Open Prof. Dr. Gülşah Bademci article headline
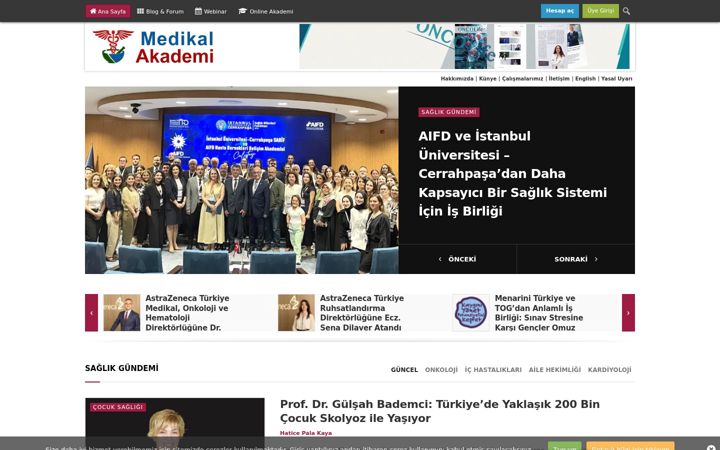Image resolution: width=720 pixels, height=450 pixels. [439, 411]
